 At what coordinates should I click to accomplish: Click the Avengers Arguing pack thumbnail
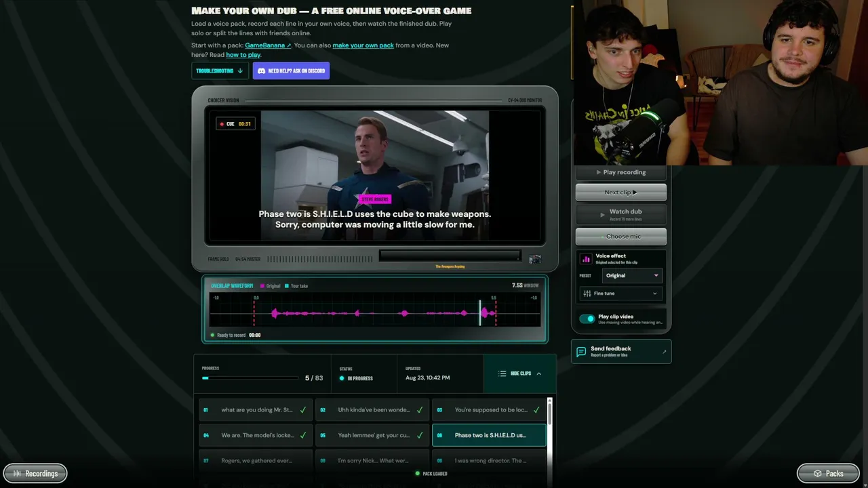coord(535,259)
